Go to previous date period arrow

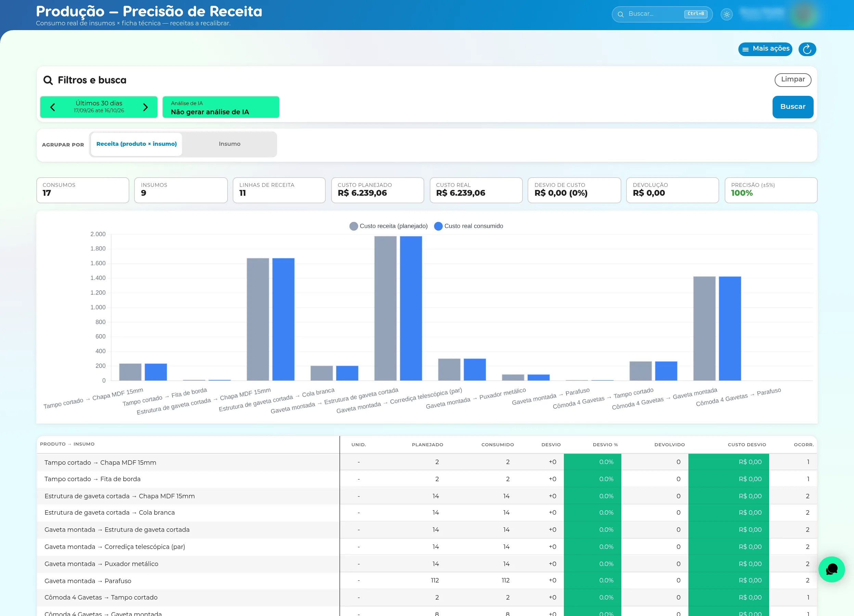coord(53,107)
